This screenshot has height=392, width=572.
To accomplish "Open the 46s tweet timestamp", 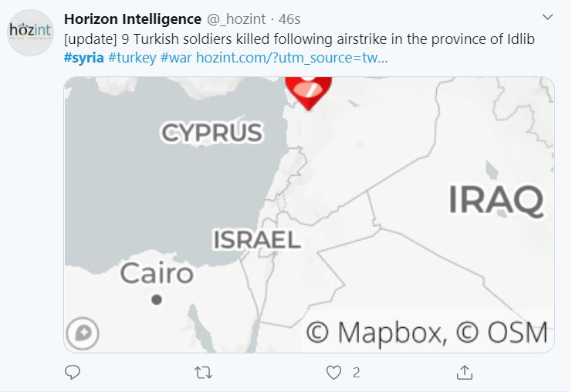I will [289, 19].
